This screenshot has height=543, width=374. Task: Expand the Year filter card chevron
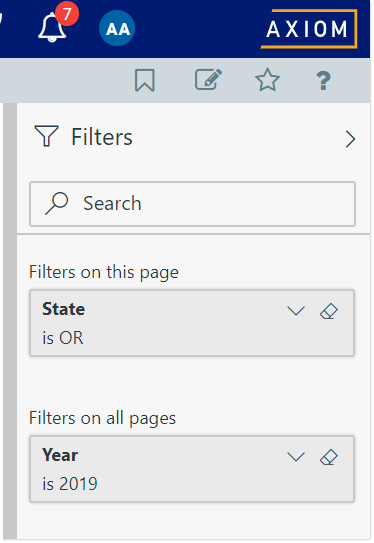pos(296,457)
